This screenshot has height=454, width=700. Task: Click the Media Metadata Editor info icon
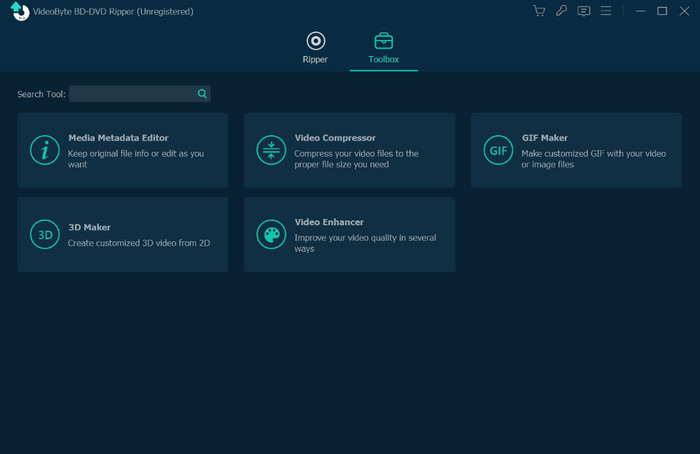tap(45, 150)
